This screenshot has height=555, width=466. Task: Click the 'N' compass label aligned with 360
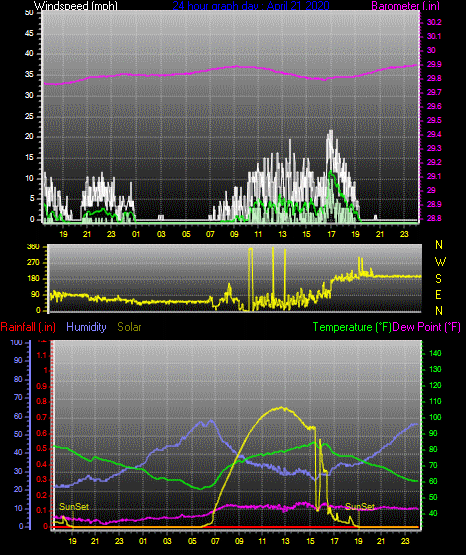tap(439, 245)
